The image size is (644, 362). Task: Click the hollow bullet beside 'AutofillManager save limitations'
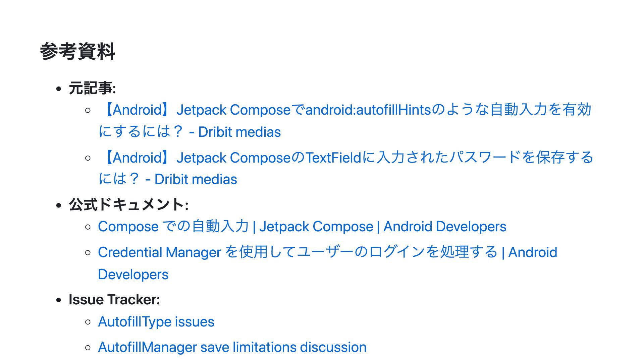pyautogui.click(x=88, y=348)
